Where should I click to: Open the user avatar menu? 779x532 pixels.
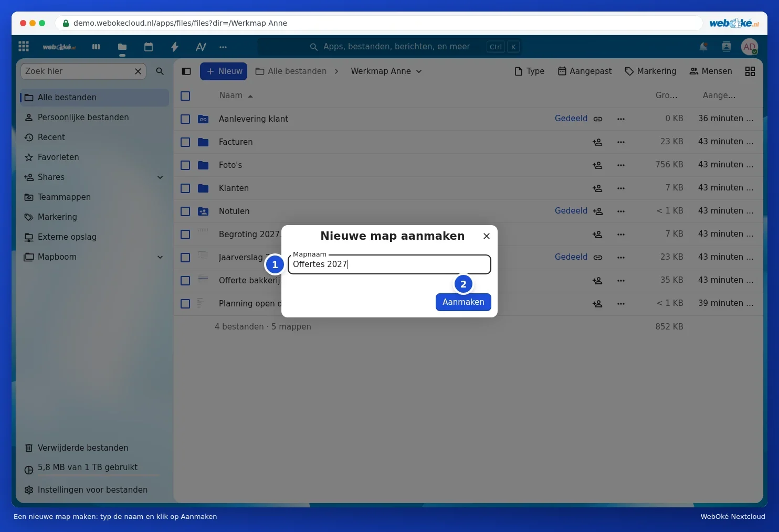click(750, 47)
